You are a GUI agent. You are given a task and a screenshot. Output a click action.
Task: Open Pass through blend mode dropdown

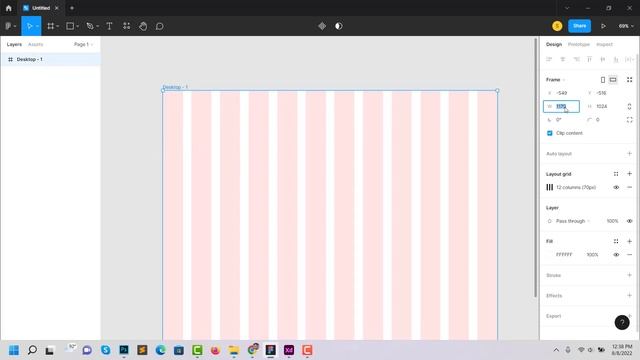(x=573, y=221)
